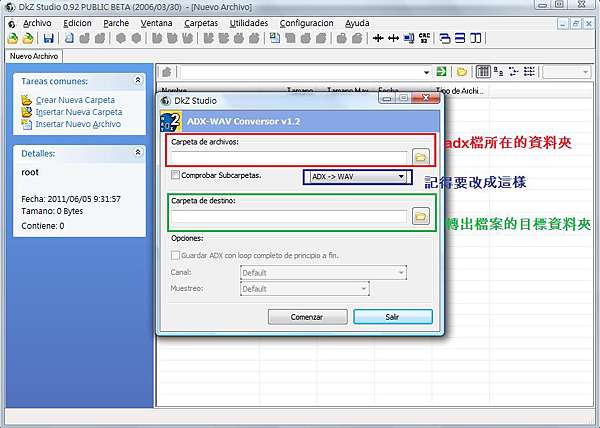Click the Carpeta de archivos path field

point(289,157)
